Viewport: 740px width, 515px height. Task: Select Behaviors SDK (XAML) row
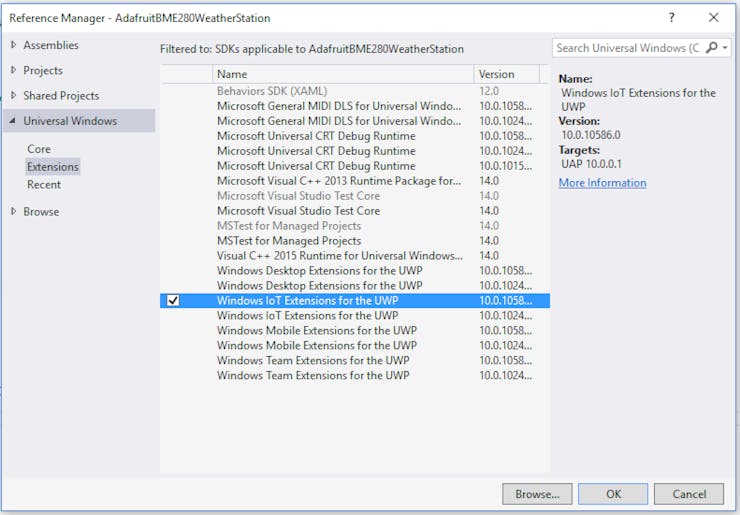coord(355,91)
